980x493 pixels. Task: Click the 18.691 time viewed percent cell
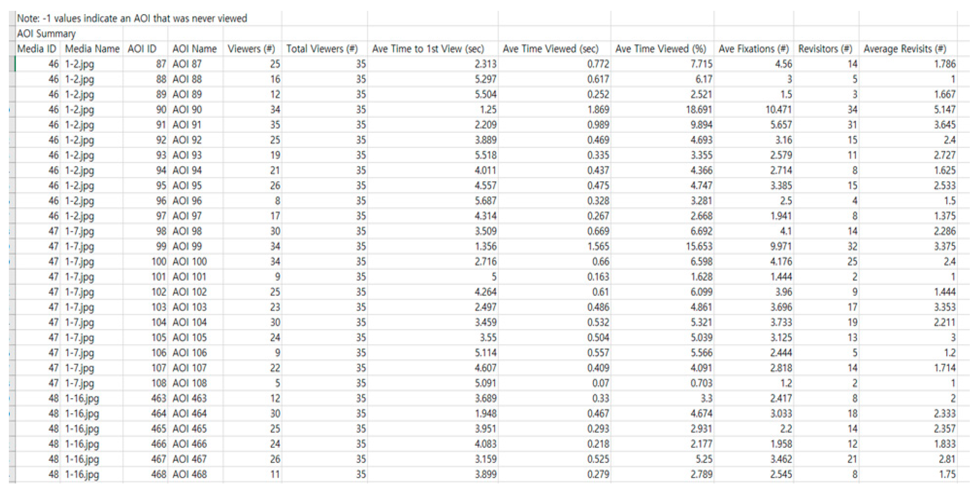[699, 110]
